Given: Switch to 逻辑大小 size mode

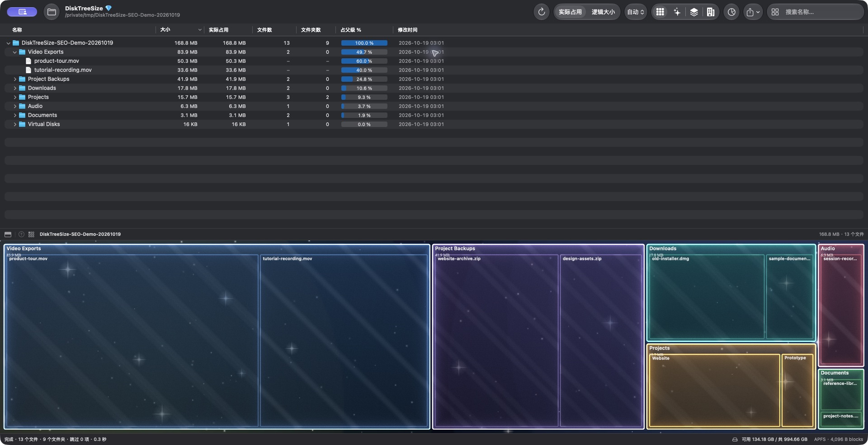Looking at the screenshot, I should point(603,12).
